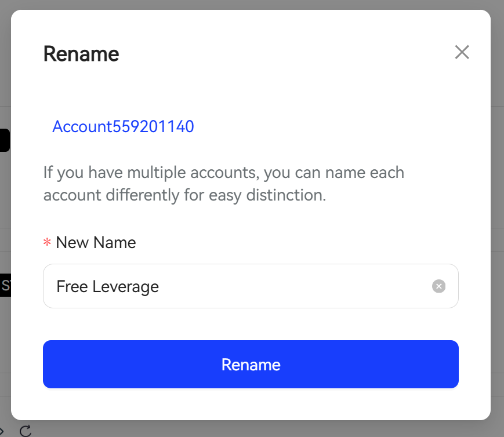Click the New Name field label
Screen dimensions: 504x437
point(96,242)
